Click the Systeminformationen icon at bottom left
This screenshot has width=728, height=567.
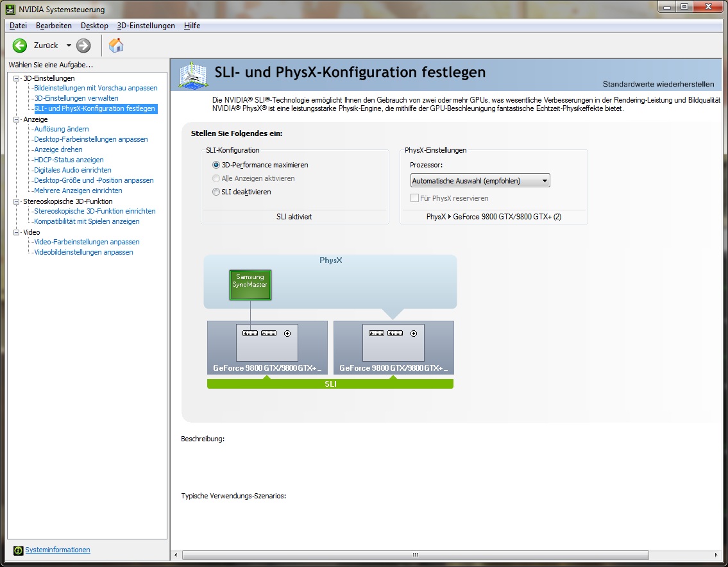[18, 550]
